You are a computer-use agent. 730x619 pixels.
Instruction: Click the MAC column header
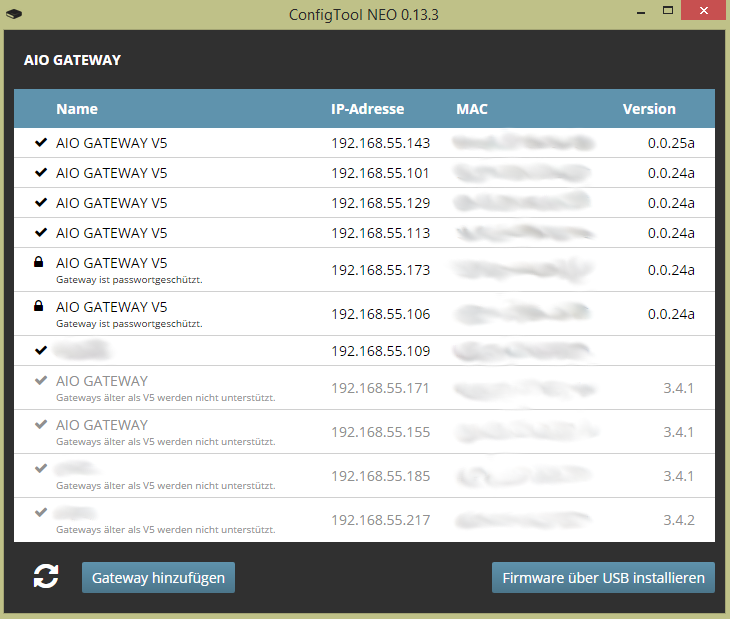point(471,109)
